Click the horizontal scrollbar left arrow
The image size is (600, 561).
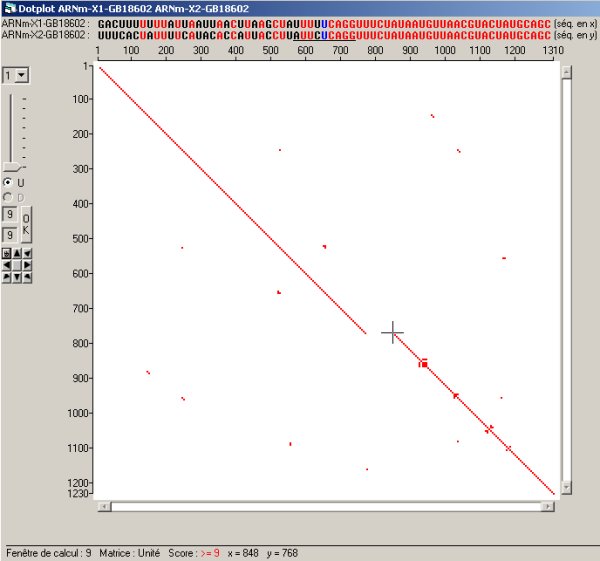(x=103, y=506)
